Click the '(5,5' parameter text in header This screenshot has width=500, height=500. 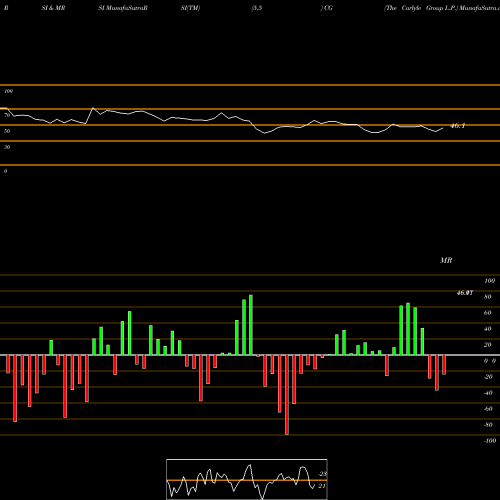(x=257, y=8)
